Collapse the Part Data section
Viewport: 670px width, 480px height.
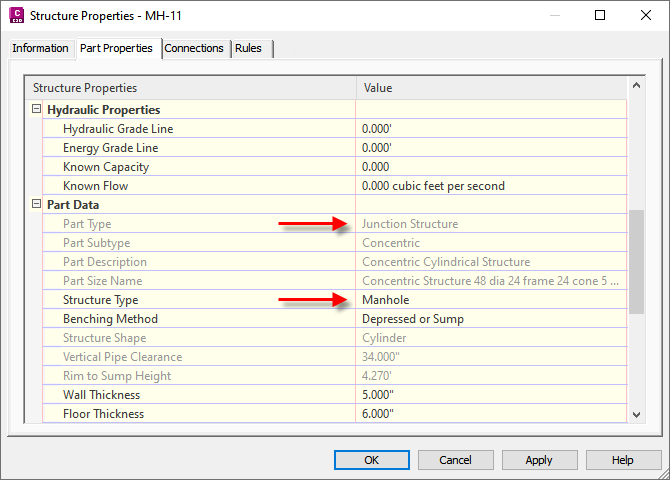37,205
